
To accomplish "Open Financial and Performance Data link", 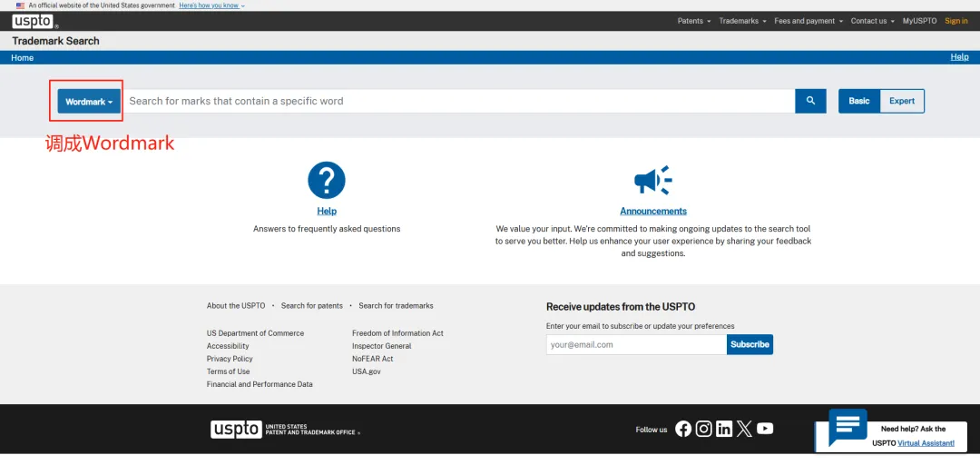I will point(260,384).
